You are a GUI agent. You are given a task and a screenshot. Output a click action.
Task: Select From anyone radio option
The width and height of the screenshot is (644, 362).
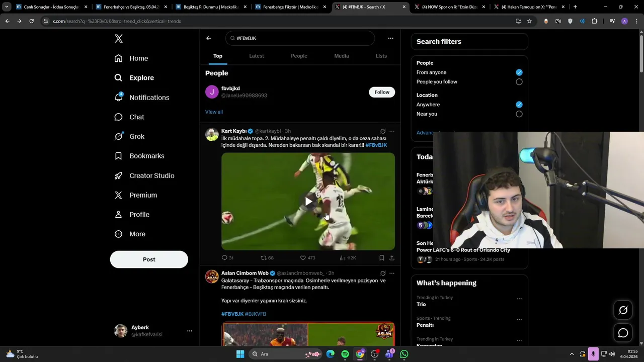click(519, 72)
